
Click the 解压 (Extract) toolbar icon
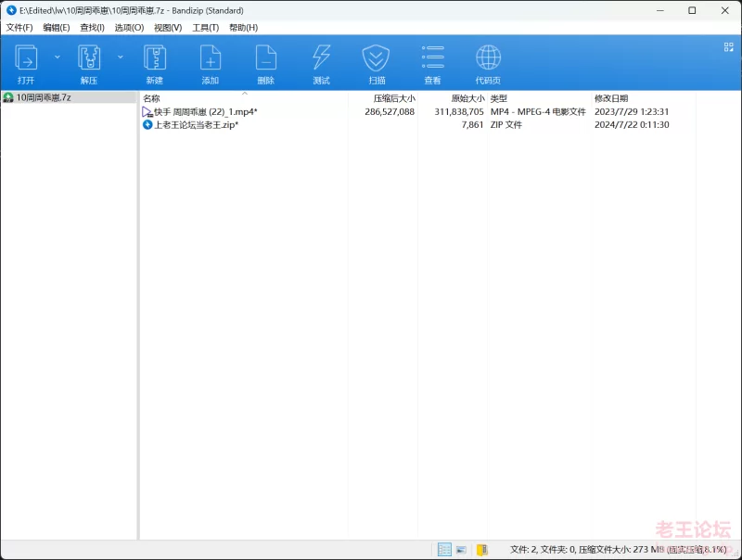coord(89,57)
